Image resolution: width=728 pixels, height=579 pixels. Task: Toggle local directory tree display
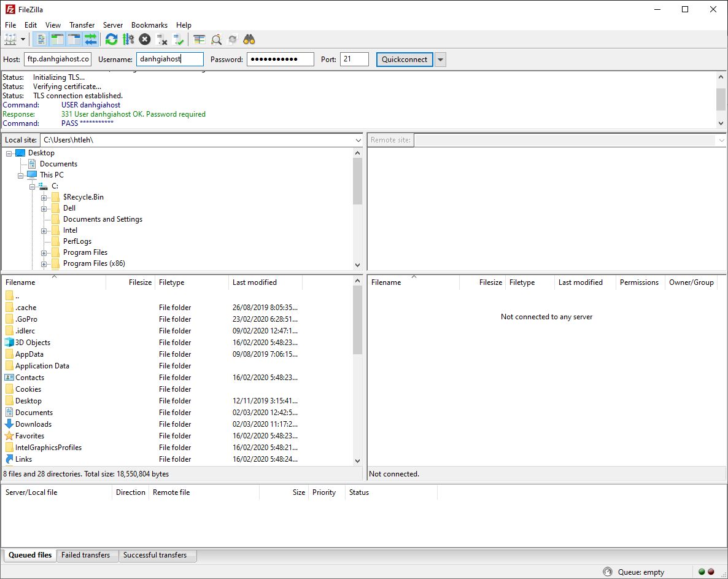click(58, 40)
